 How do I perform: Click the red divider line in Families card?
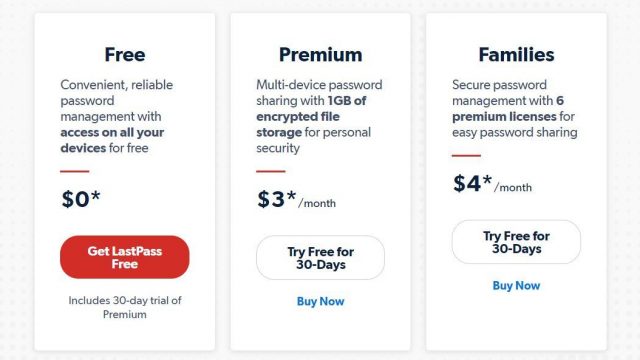coord(466,156)
